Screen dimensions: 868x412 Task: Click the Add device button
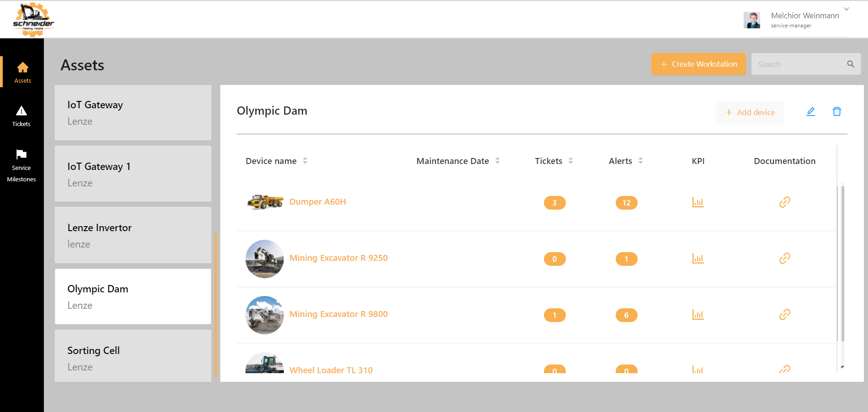pos(750,112)
